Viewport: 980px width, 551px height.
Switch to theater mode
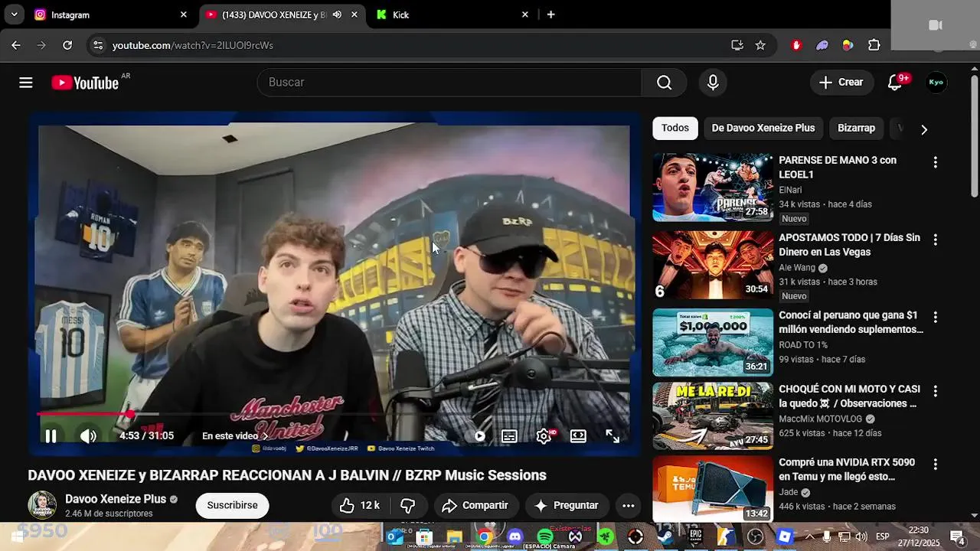[578, 436]
